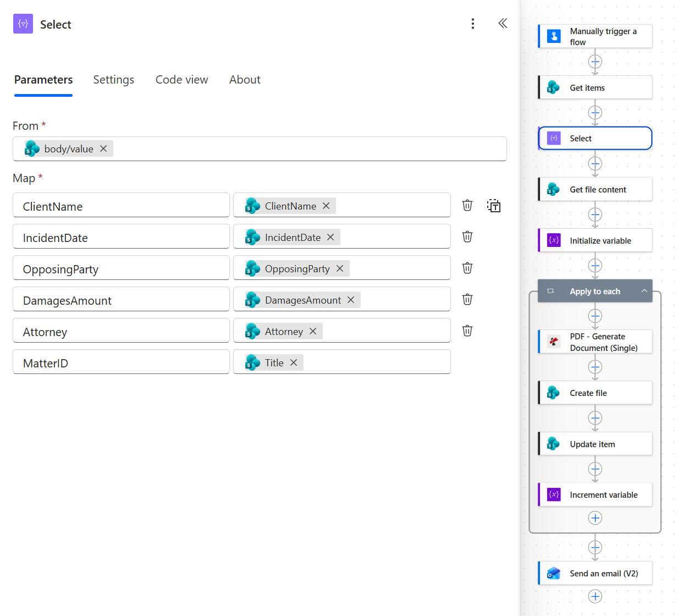This screenshot has width=678, height=616.
Task: Open the Update item action
Action: tap(595, 444)
